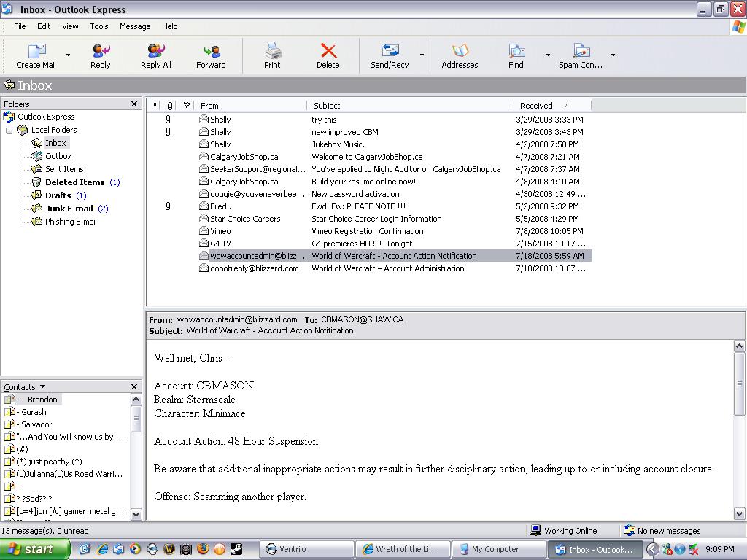
Task: Collapse the Local Folders tree node
Action: pos(10,130)
